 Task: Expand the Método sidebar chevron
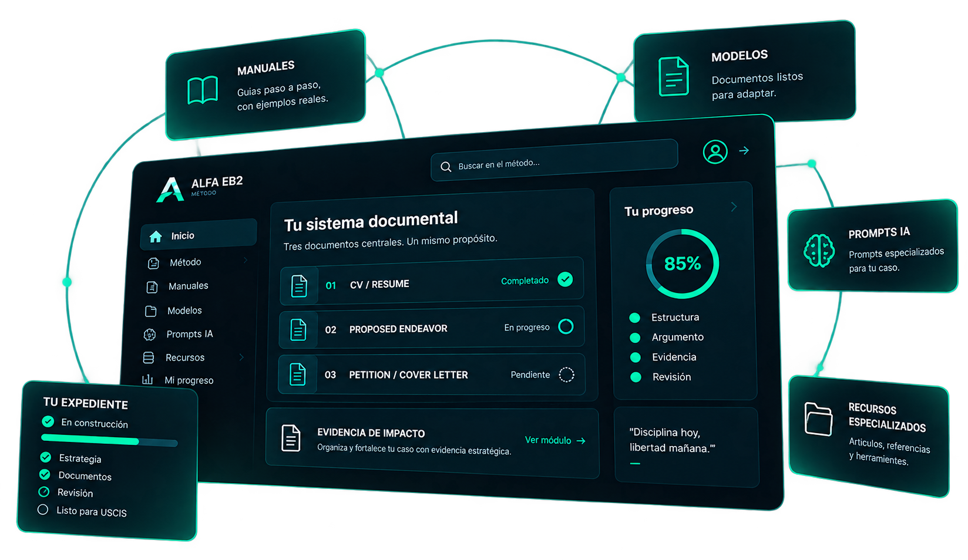[245, 259]
